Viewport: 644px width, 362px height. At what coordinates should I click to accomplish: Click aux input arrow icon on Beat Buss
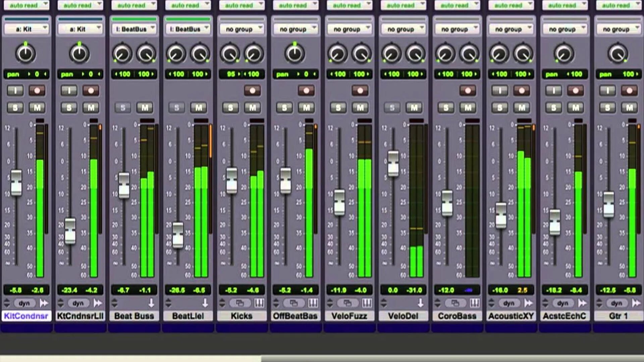(x=151, y=303)
